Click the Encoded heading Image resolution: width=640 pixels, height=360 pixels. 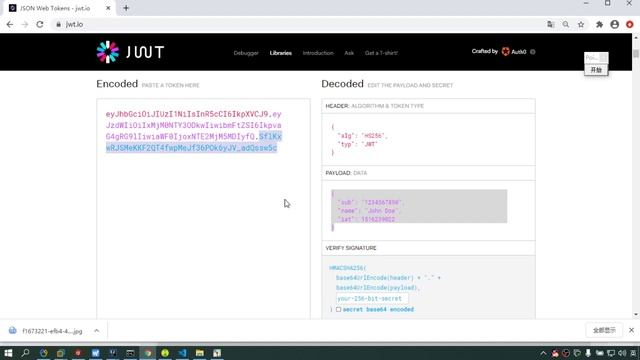(x=117, y=84)
